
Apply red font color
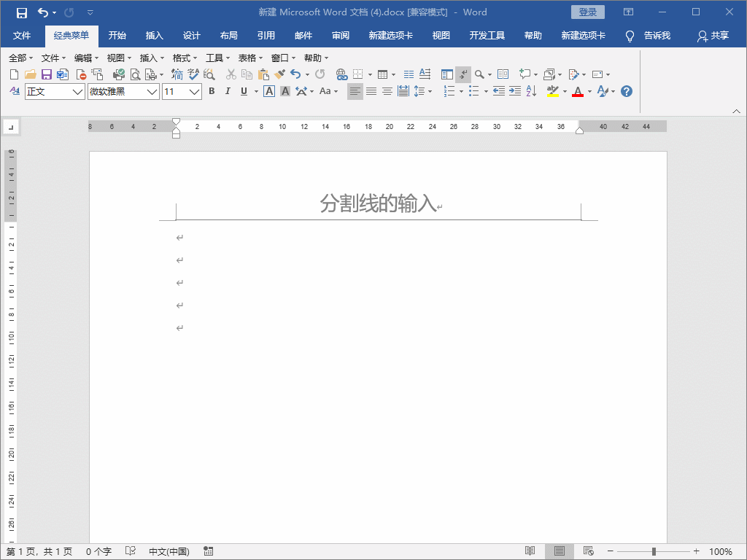click(578, 91)
